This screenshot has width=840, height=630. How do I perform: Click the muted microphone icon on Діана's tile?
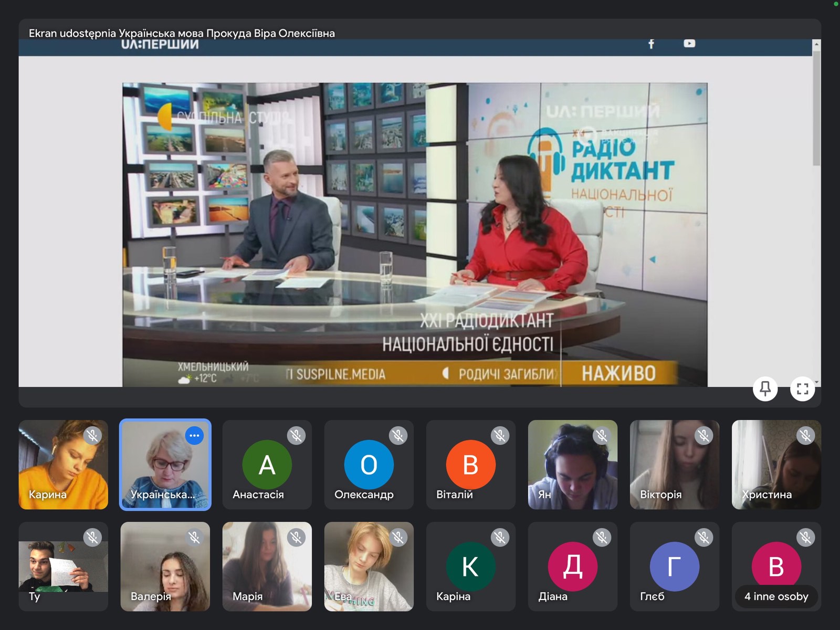[602, 537]
